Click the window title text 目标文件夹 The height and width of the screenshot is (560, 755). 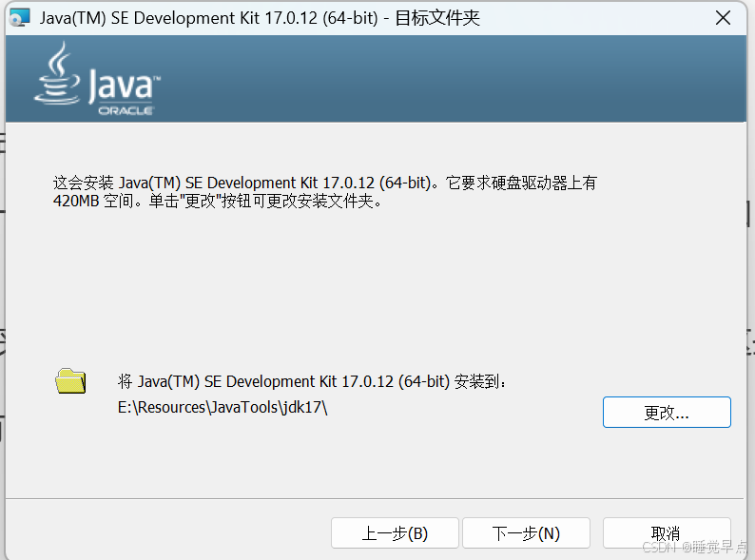437,18
